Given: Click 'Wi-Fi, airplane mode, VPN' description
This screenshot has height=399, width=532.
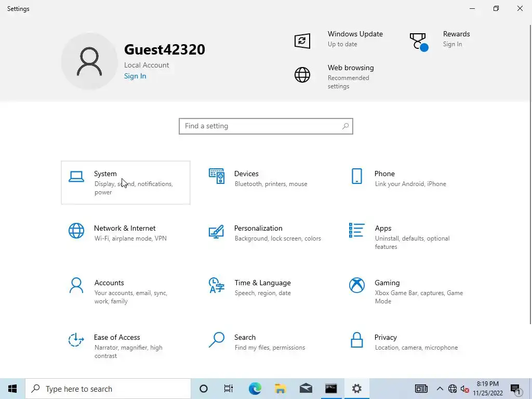Looking at the screenshot, I should pos(130,238).
